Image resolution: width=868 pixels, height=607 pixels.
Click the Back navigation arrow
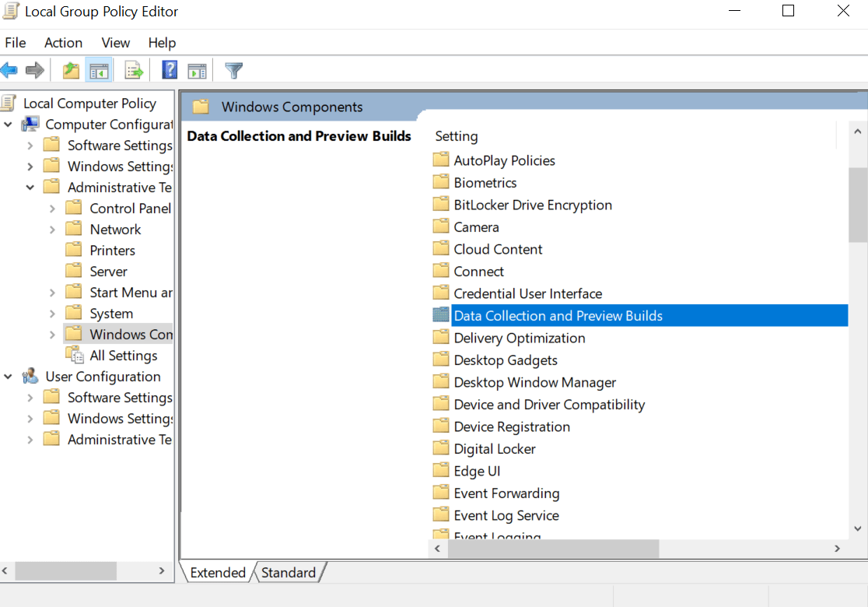(9, 70)
